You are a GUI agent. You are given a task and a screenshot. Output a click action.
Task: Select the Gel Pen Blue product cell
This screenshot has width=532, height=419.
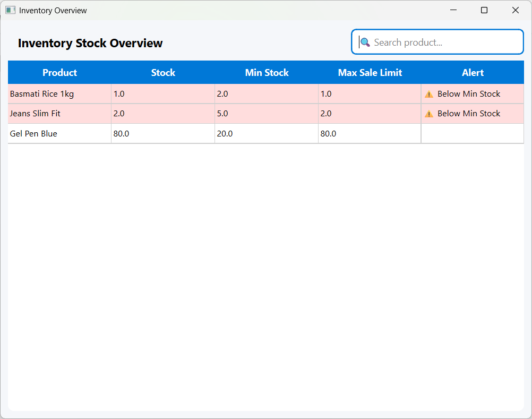point(33,134)
